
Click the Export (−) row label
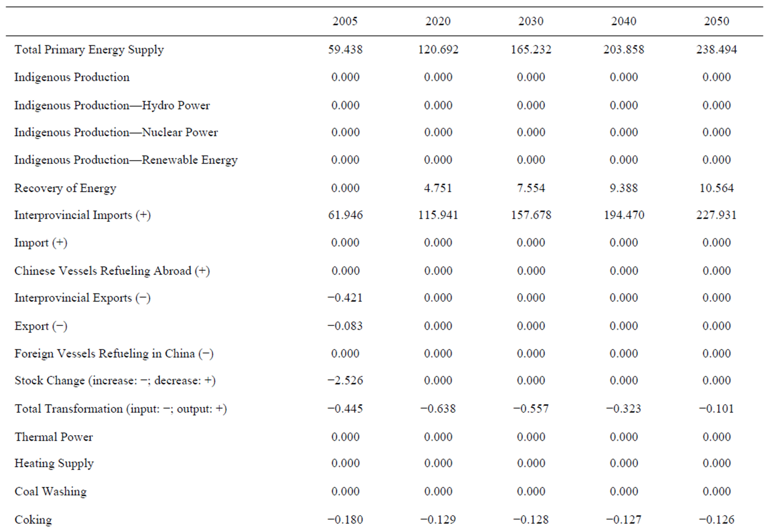tap(41, 326)
